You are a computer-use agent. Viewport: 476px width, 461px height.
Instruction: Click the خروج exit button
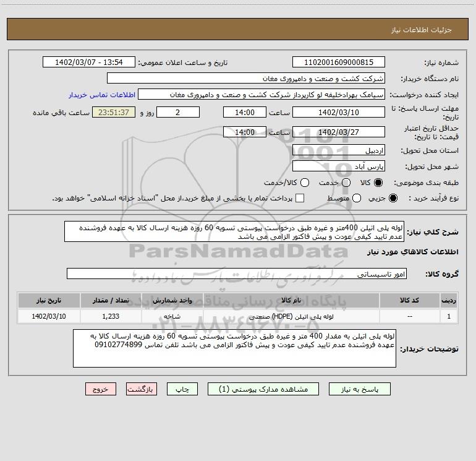click(101, 389)
